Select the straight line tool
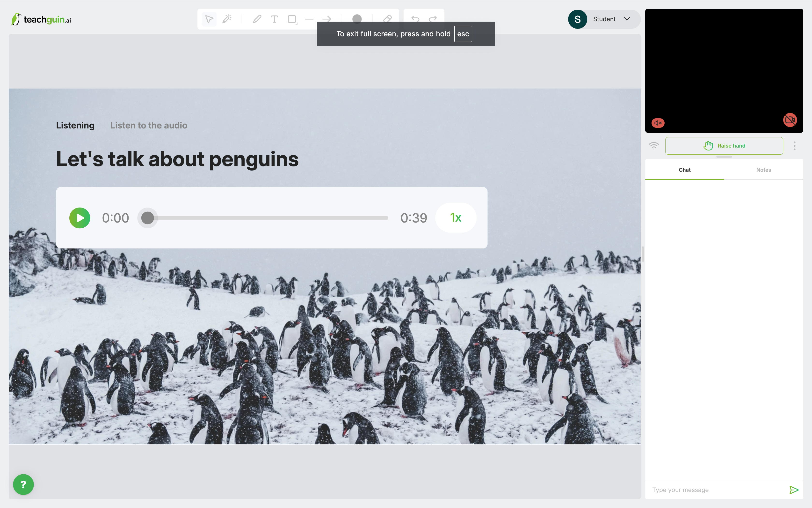This screenshot has width=812, height=508. [309, 19]
